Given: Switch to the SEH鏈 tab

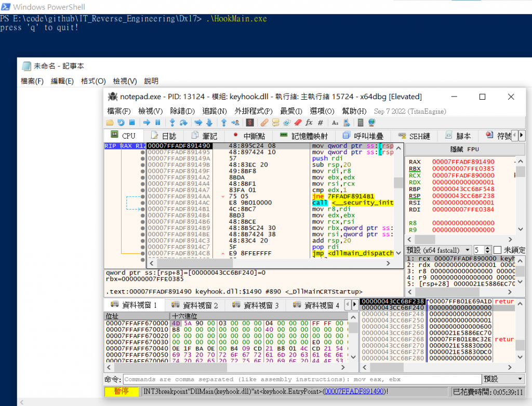Looking at the screenshot, I should (414, 136).
